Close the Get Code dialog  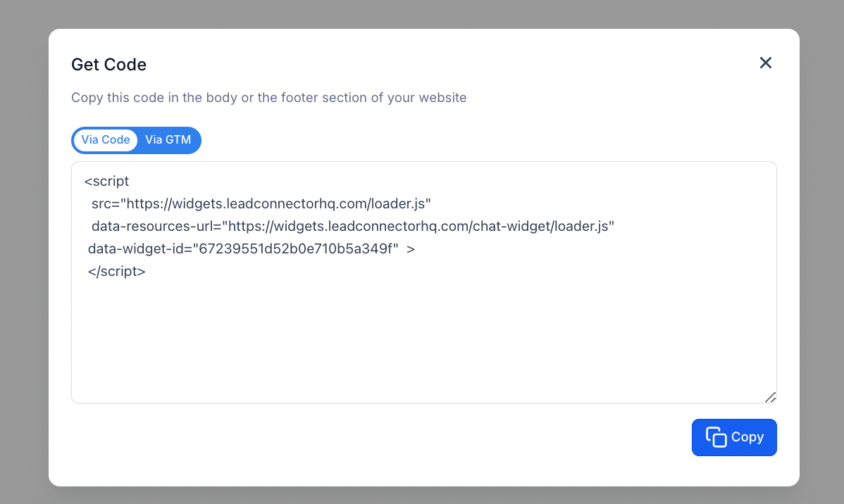(x=766, y=63)
